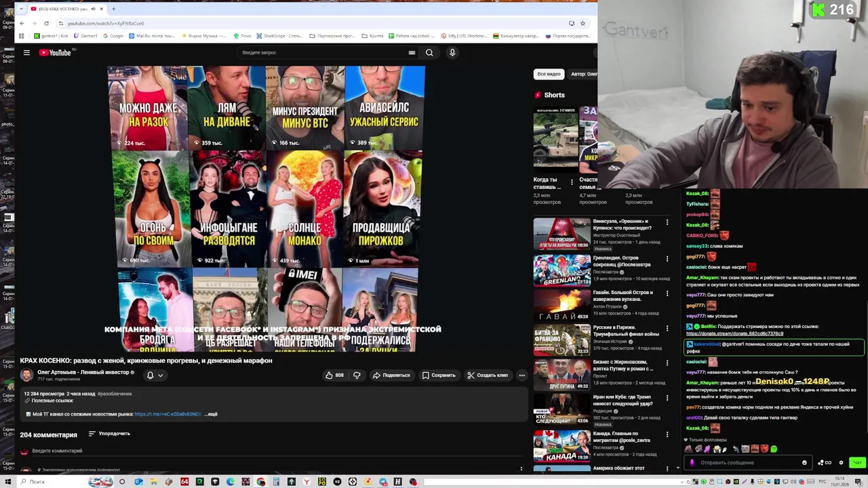Open the Крипта bookmarks folder

pos(372,36)
